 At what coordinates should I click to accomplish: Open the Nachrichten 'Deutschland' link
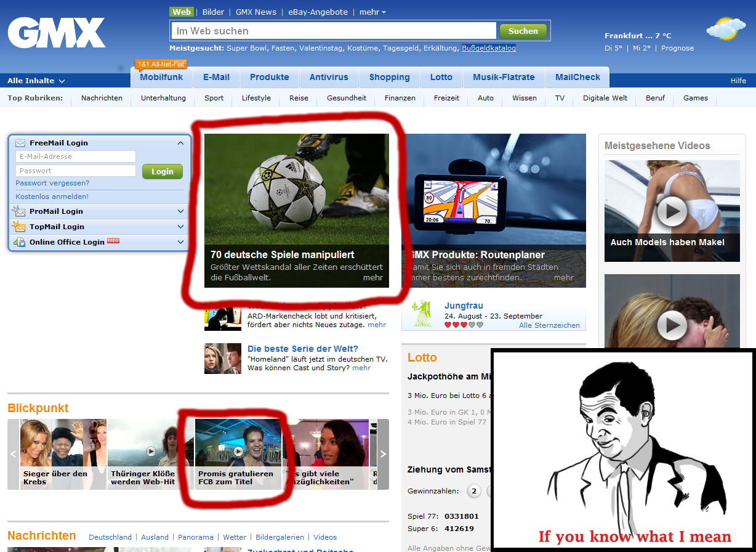click(x=110, y=537)
